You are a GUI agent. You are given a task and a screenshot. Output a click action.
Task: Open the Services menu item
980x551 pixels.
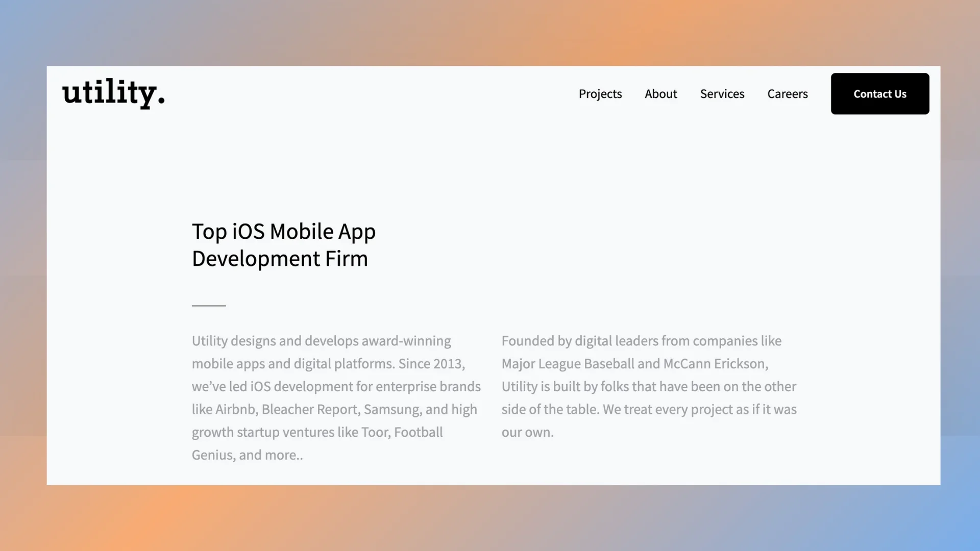(722, 94)
